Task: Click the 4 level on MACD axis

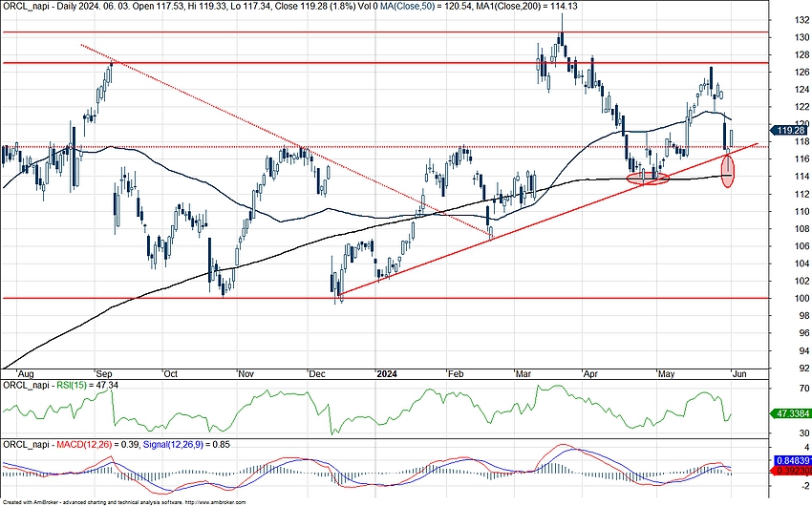Action: 806,448
